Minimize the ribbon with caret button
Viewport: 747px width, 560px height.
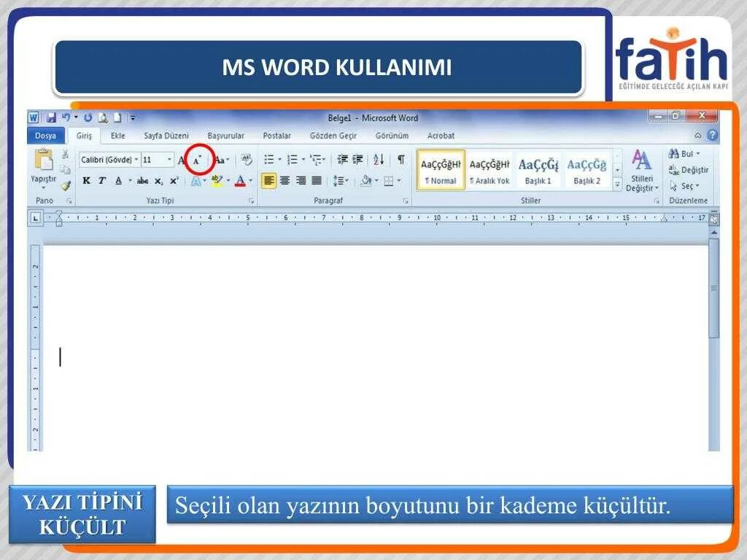pos(698,135)
